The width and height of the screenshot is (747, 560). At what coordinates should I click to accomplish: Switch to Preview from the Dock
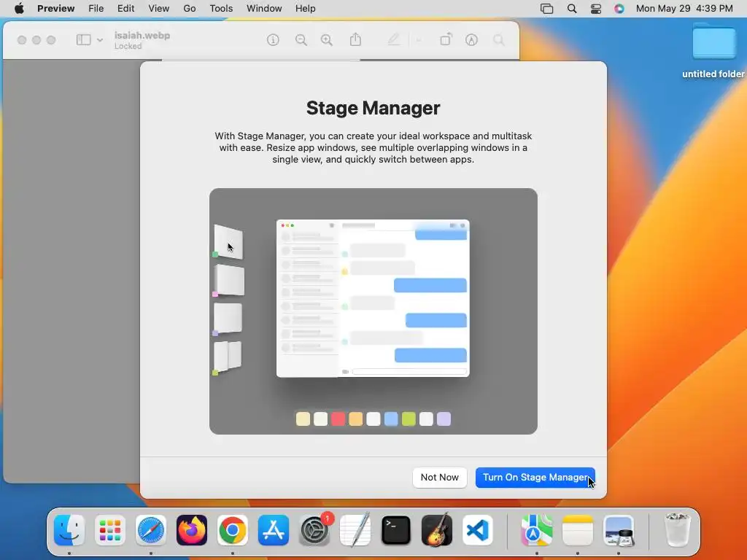[619, 530]
